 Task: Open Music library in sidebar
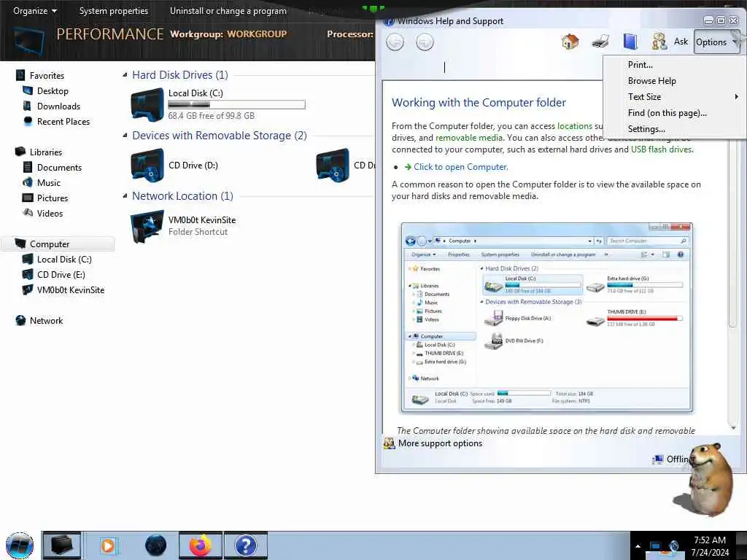(49, 182)
